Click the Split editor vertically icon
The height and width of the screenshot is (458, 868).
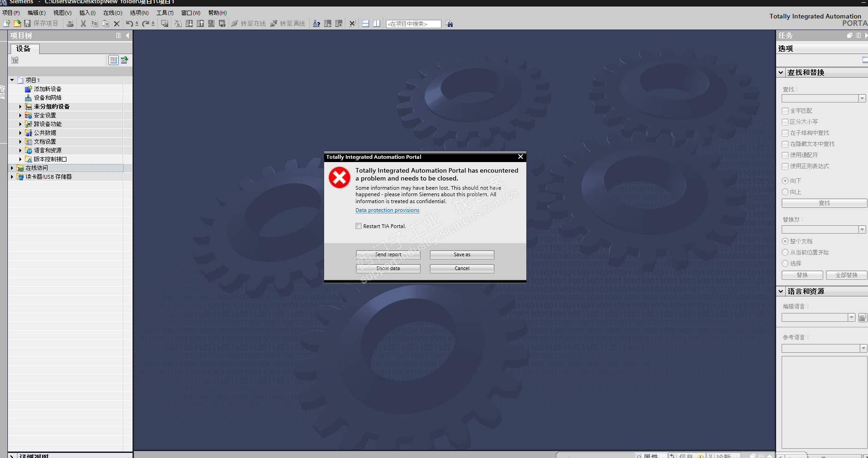pyautogui.click(x=377, y=24)
